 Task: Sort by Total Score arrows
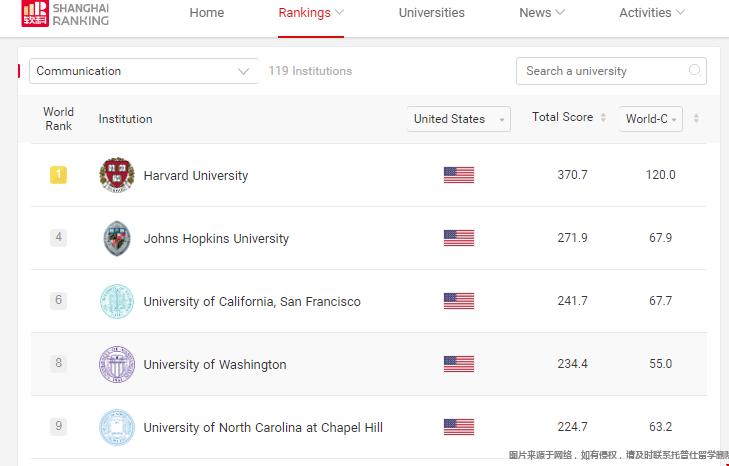coord(603,117)
